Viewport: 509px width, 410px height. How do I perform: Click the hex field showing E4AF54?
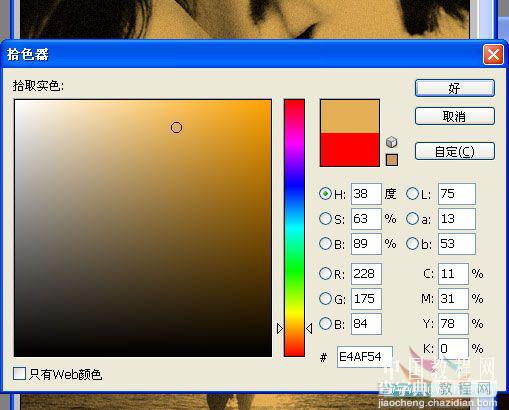pyautogui.click(x=365, y=357)
